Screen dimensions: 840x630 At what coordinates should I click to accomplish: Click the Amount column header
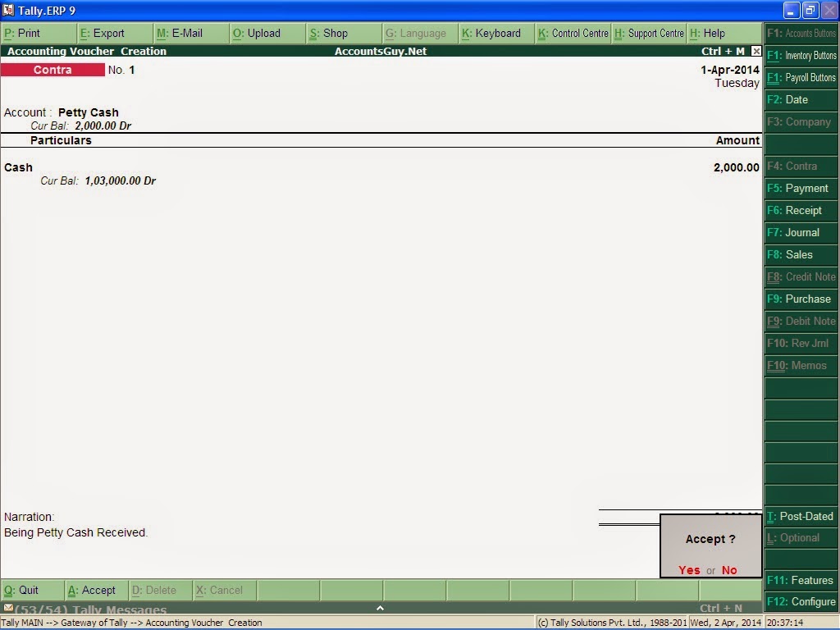[737, 140]
